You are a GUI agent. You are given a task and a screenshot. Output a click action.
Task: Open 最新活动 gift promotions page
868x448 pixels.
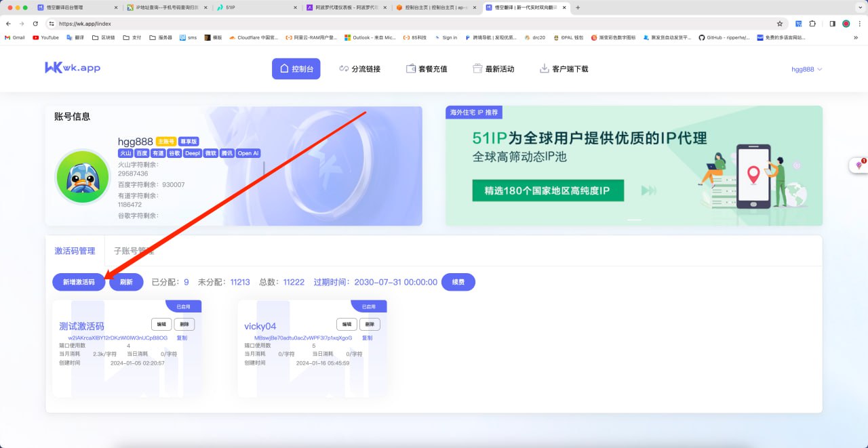pos(493,68)
